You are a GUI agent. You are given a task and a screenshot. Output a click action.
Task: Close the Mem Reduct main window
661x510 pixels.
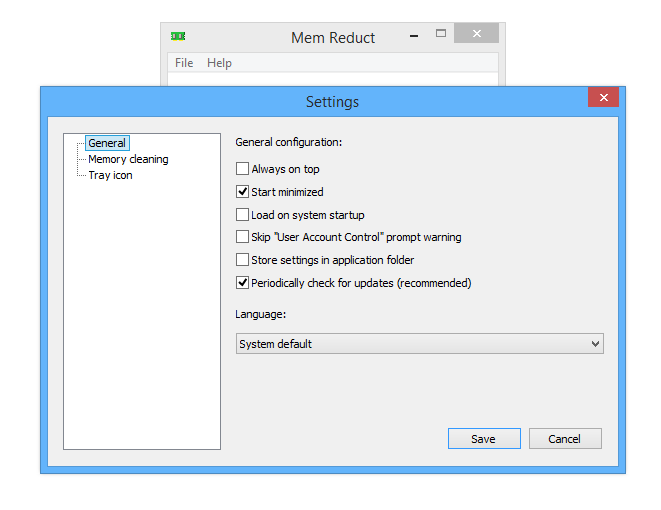click(476, 33)
